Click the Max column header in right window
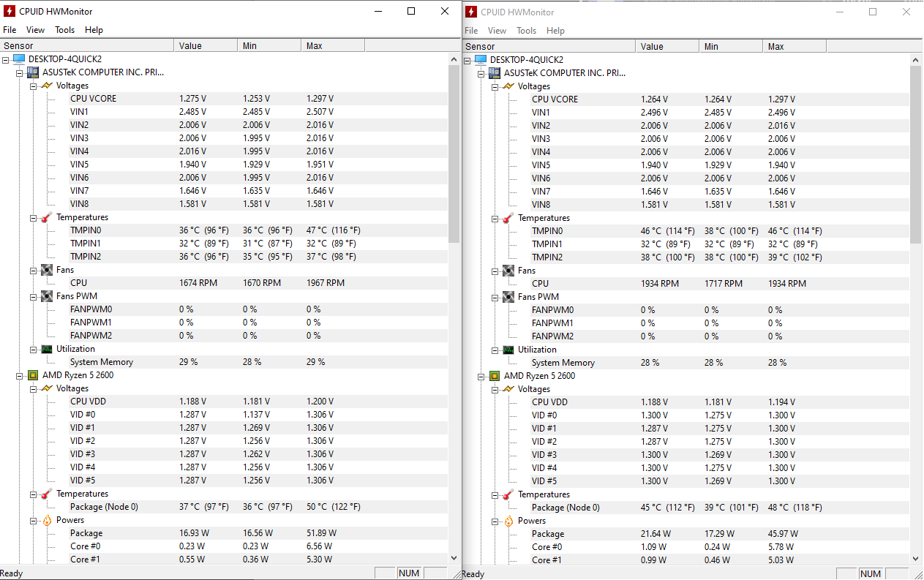The height and width of the screenshot is (580, 924). [795, 46]
